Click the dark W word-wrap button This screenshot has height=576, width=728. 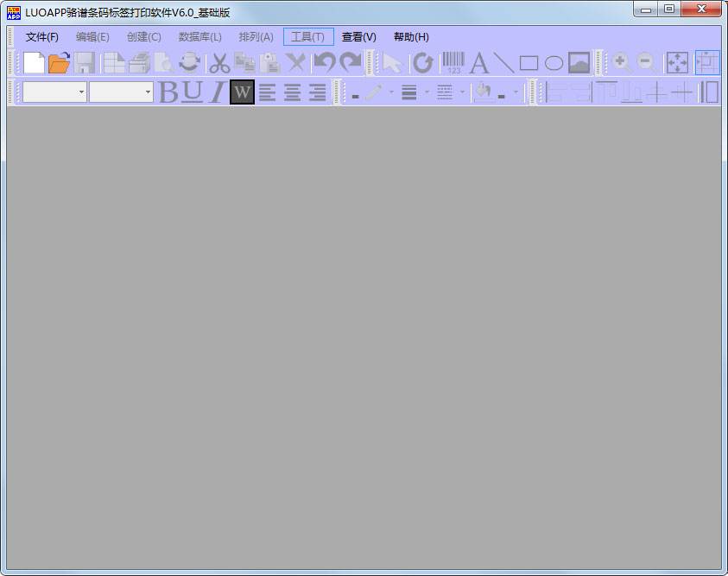(x=243, y=92)
